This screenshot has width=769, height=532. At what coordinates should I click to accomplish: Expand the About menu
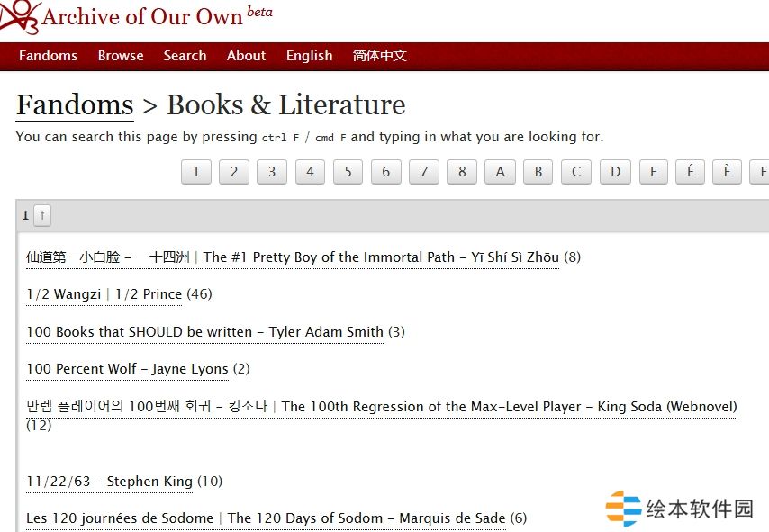pyautogui.click(x=246, y=56)
